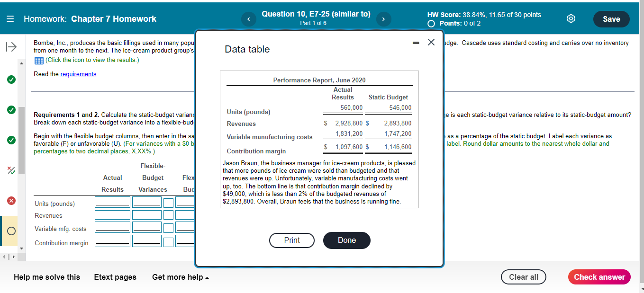
Task: Click the static budget contribution margin 1,146,600
Action: pos(398,147)
